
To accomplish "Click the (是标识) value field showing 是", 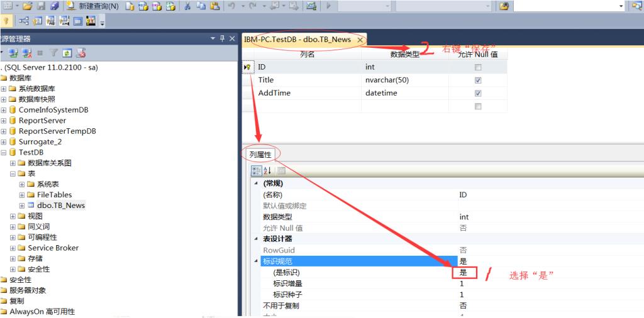I will point(465,273).
